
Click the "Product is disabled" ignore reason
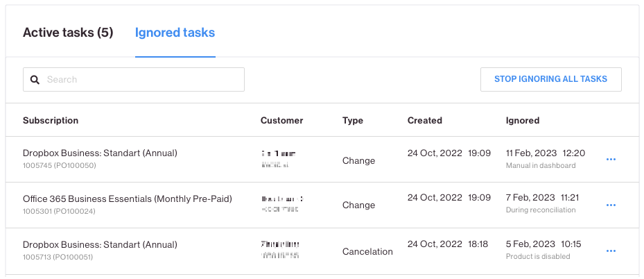click(x=538, y=256)
